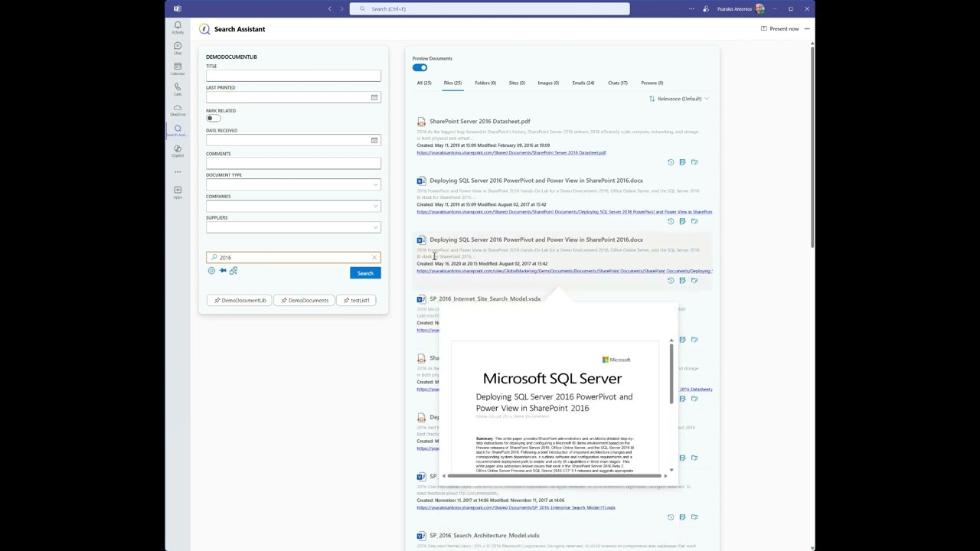The width and height of the screenshot is (980, 551).
Task: Click the pin icon below the query box
Action: (223, 271)
